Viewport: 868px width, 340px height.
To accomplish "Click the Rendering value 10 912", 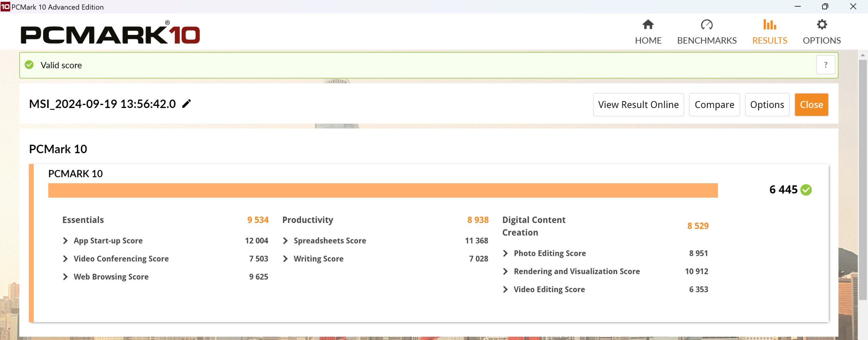I will coord(696,271).
